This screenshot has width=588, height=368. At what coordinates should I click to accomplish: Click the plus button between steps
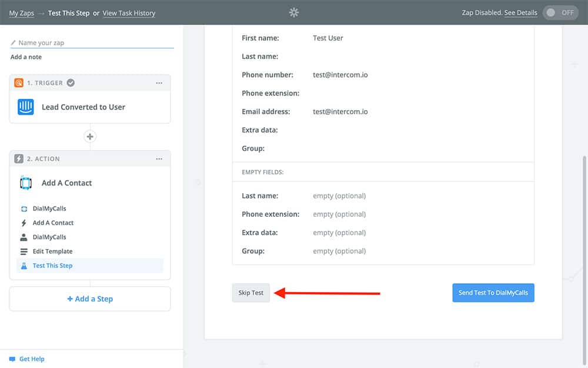tap(90, 137)
